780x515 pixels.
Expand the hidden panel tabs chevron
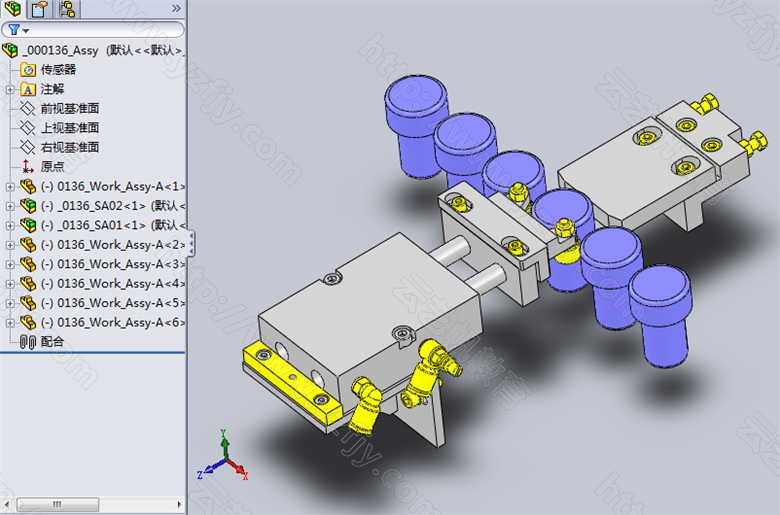(x=176, y=8)
